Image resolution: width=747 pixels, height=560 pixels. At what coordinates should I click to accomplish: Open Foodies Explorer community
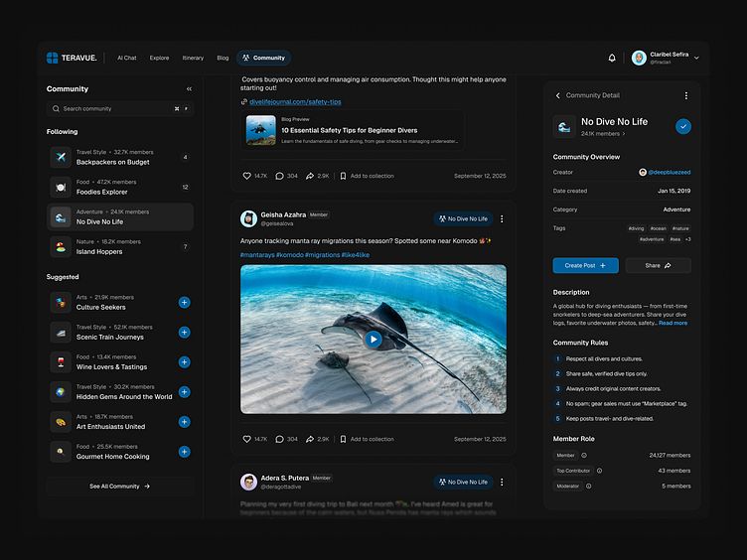point(120,187)
